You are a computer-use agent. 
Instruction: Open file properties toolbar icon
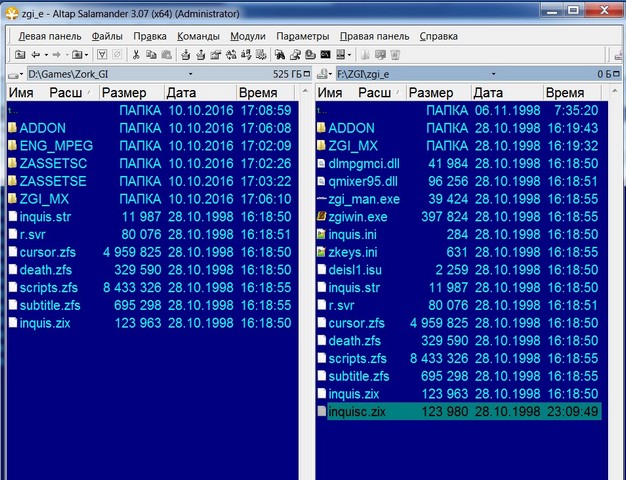click(x=216, y=55)
